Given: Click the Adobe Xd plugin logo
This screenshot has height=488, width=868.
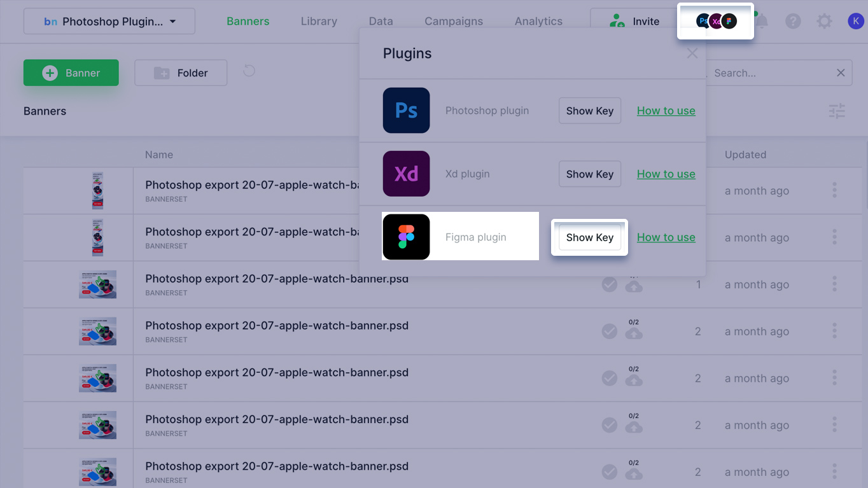Looking at the screenshot, I should coord(406,174).
